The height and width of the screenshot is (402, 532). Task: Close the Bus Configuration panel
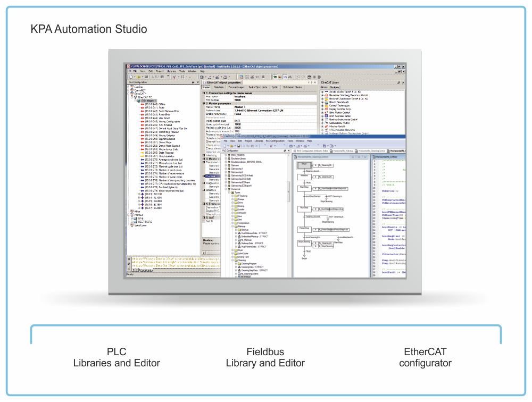tap(198, 82)
